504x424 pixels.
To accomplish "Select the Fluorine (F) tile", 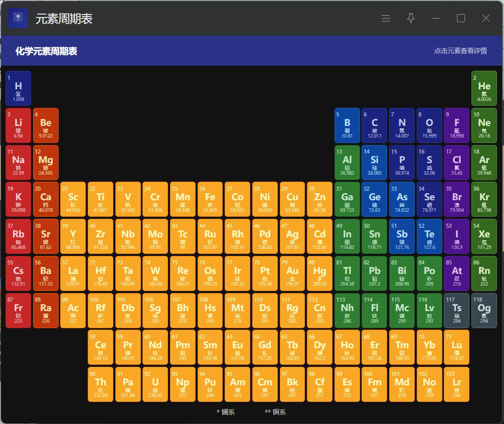I will coord(457,125).
